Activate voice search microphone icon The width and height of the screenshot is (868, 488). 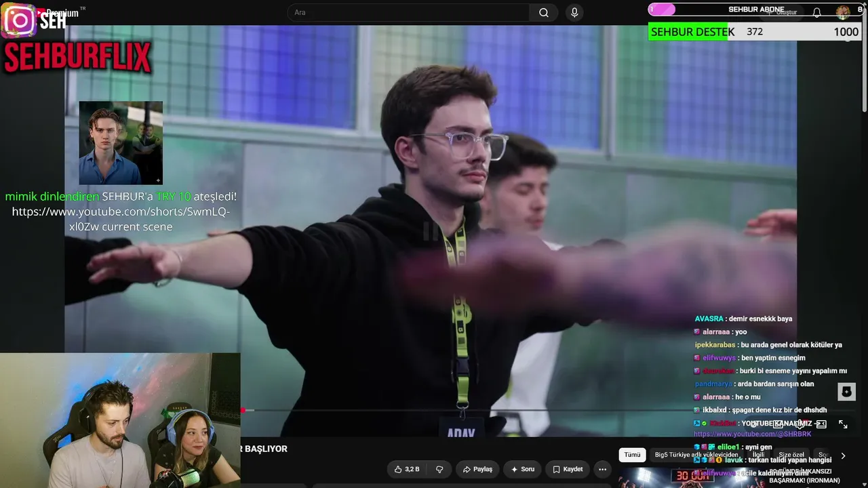click(574, 13)
